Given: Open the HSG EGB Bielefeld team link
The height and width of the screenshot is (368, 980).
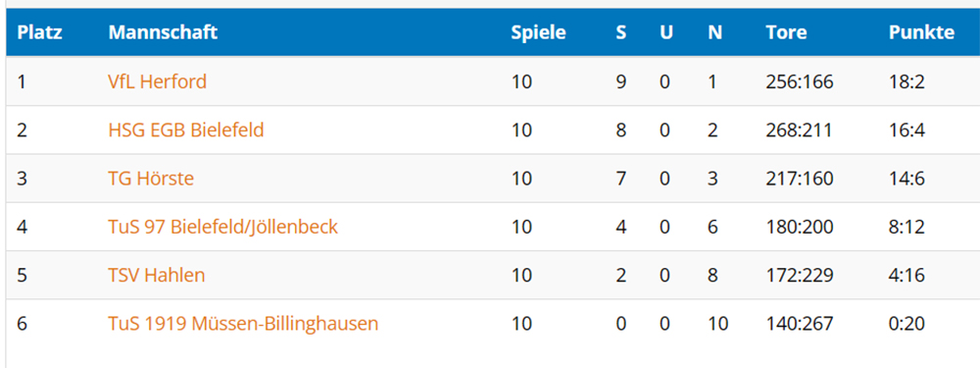Looking at the screenshot, I should 185,131.
